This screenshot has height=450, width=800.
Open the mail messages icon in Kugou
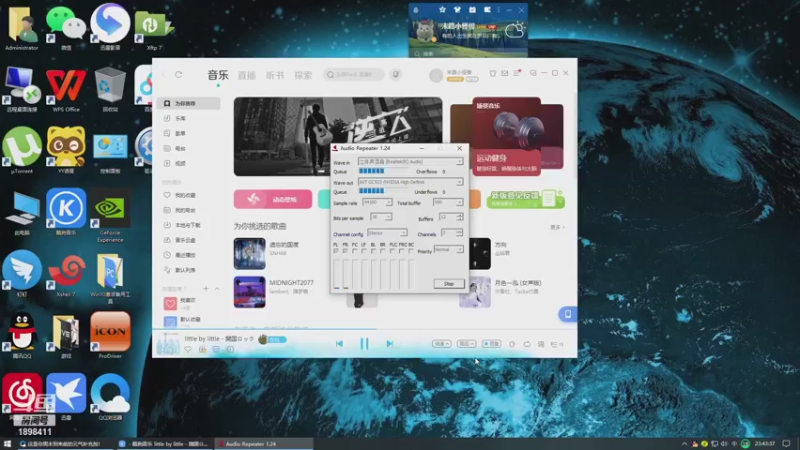(505, 73)
